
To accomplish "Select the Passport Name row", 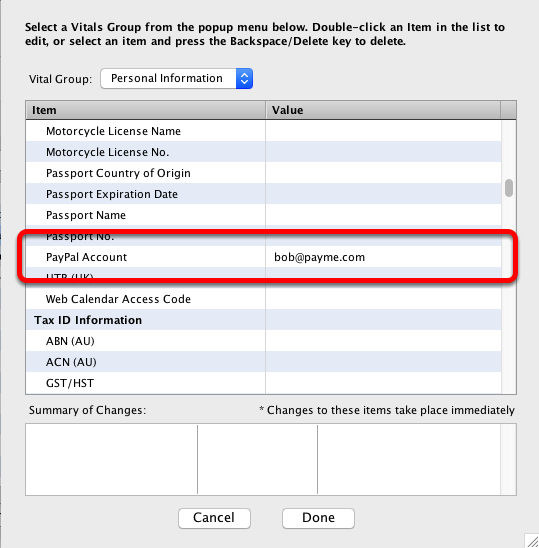I will tap(264, 215).
